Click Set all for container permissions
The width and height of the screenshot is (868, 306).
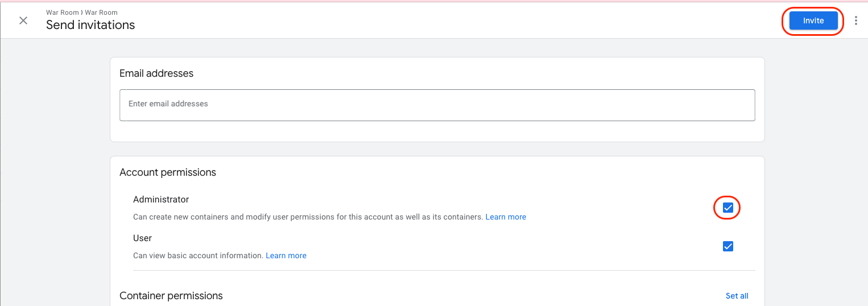tap(737, 296)
